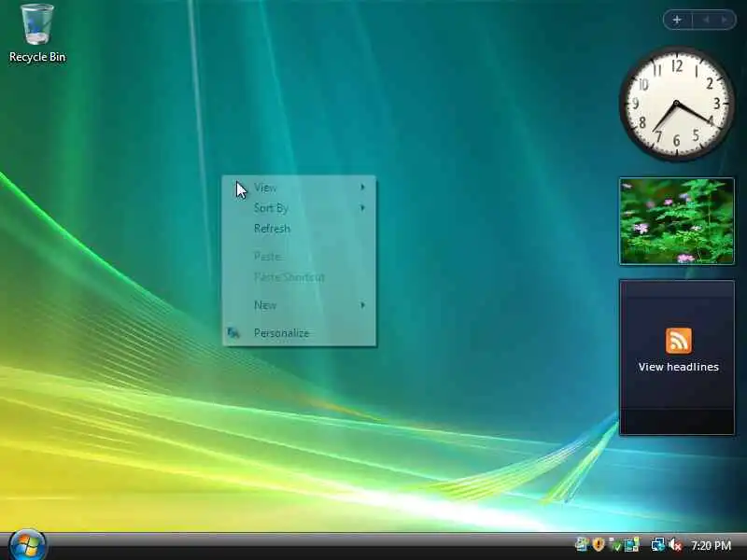The width and height of the screenshot is (747, 560).
Task: Click the sidebar previous gadgets arrow
Action: coord(706,20)
